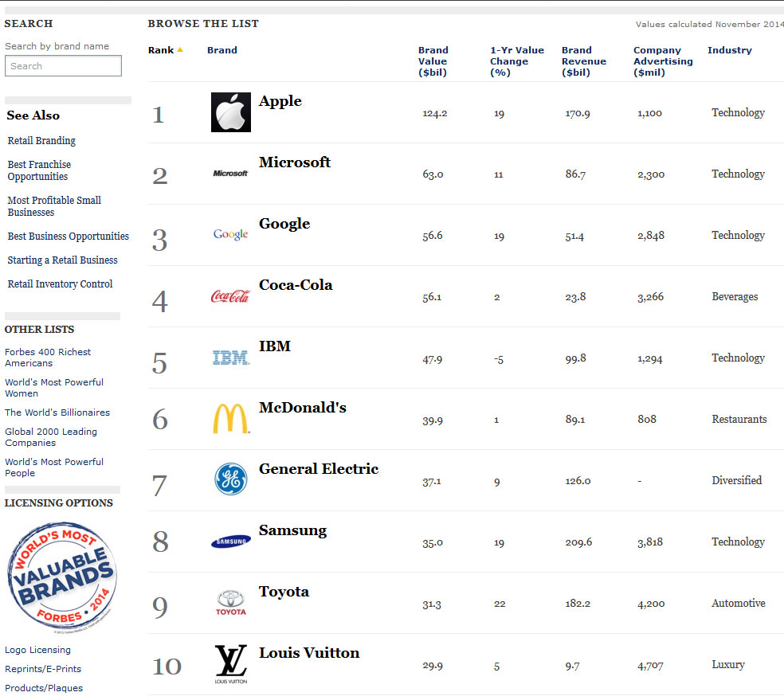Click the General Electric logo icon
The height and width of the screenshot is (700, 784).
click(231, 479)
